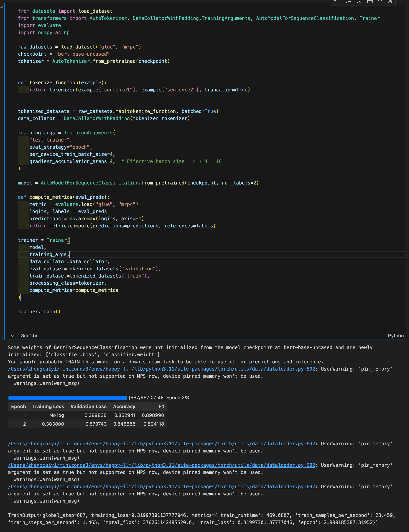Click the F1 column header

[161, 406]
